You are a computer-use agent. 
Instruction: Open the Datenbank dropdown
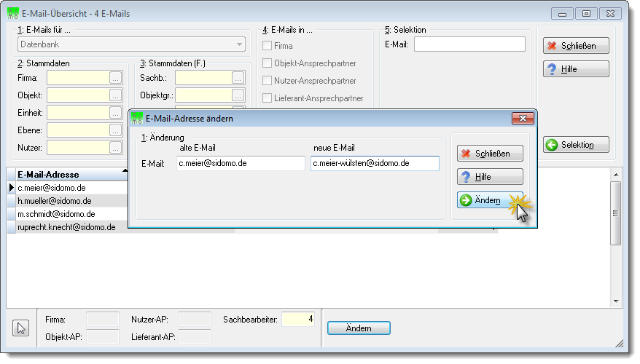point(131,44)
